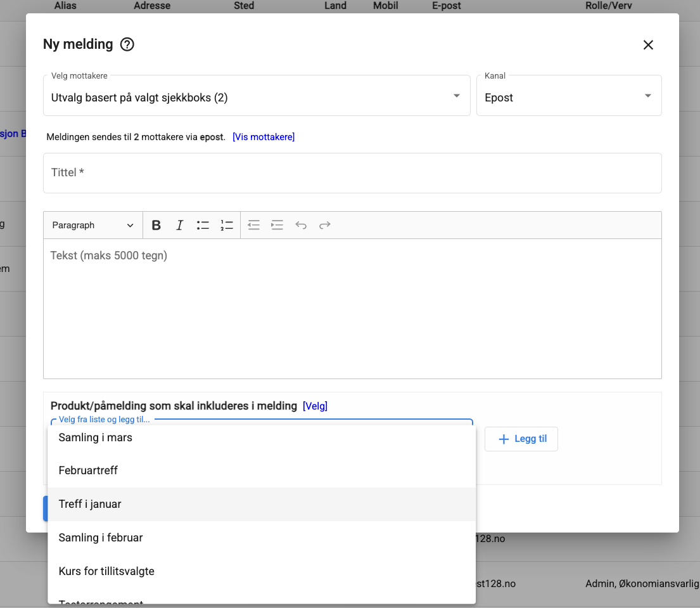Click the Land column header behind dialog
Screen dimensions: 700x608
[x=335, y=6]
